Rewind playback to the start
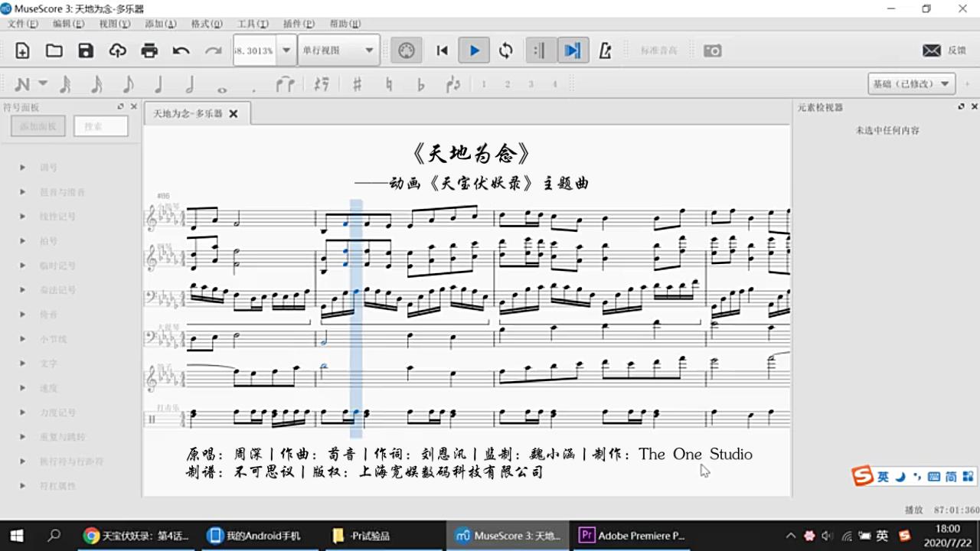 (442, 51)
